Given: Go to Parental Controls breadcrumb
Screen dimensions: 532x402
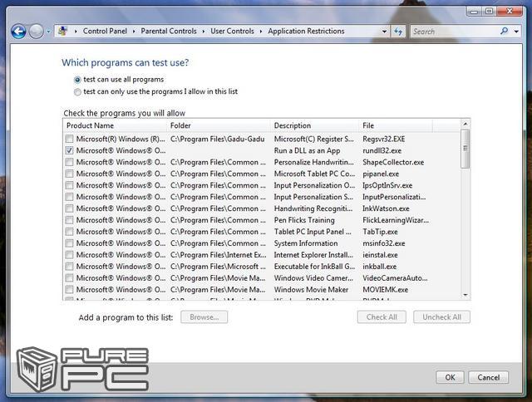Looking at the screenshot, I should [169, 32].
